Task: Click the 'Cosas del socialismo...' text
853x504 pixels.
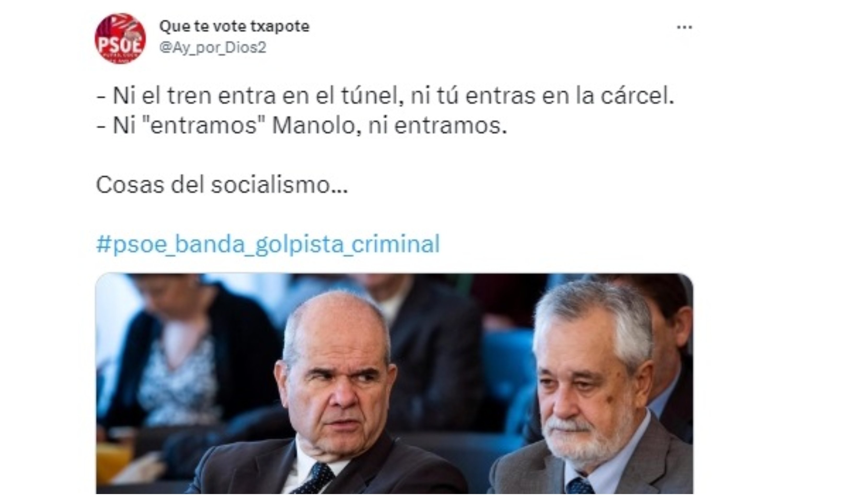Action: (222, 186)
